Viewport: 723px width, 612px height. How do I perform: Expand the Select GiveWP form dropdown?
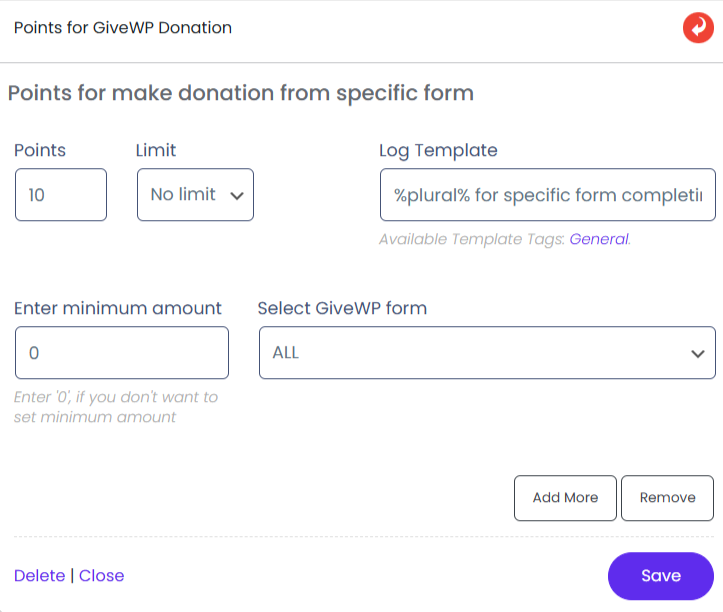[x=487, y=353]
